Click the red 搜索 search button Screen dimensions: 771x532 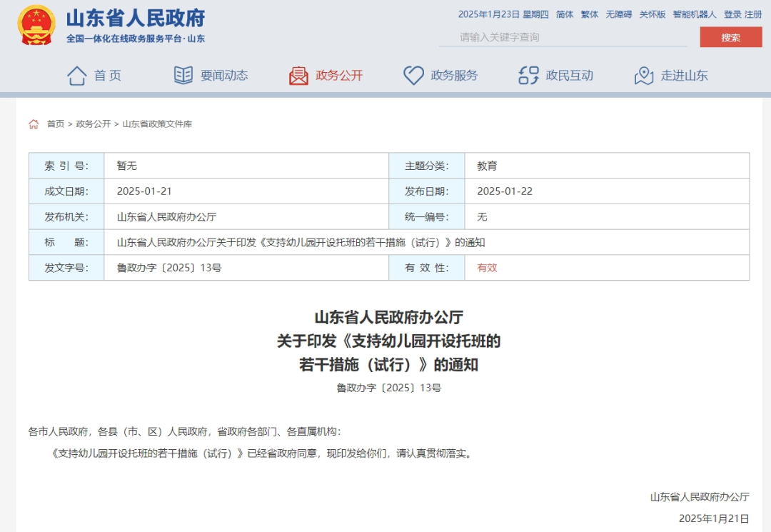coord(730,37)
